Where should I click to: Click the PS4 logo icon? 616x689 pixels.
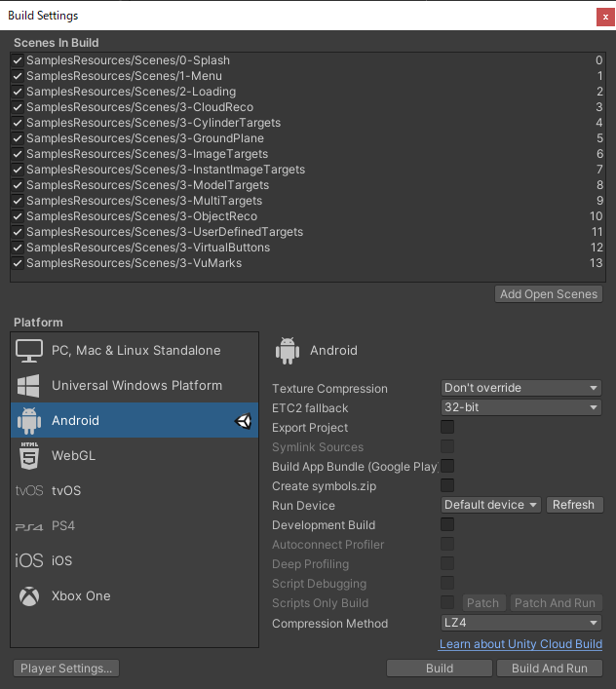[29, 526]
